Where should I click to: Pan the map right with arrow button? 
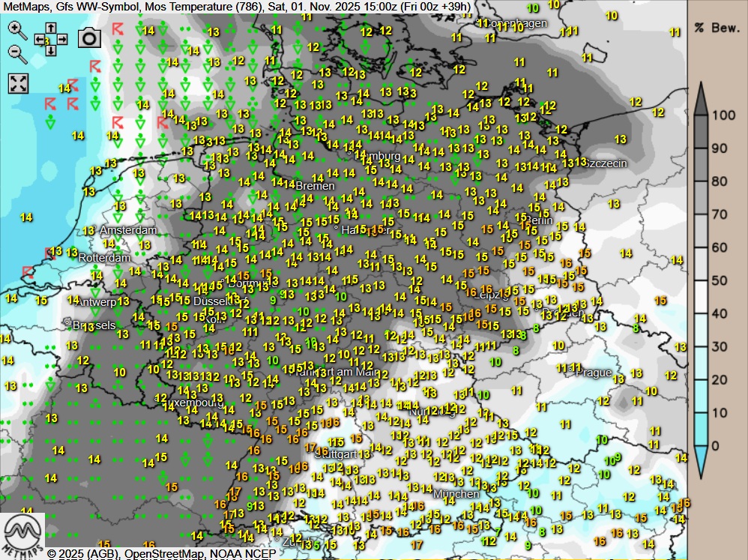tap(62, 40)
